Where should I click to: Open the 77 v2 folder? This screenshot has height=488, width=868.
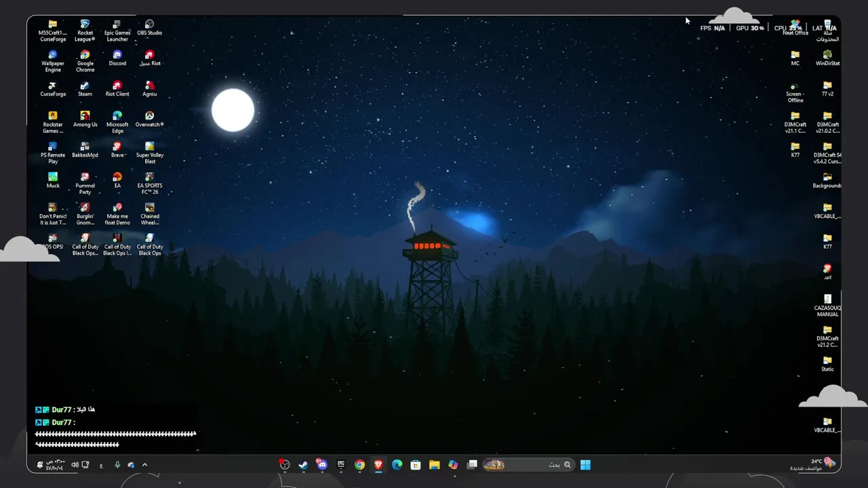tap(827, 89)
